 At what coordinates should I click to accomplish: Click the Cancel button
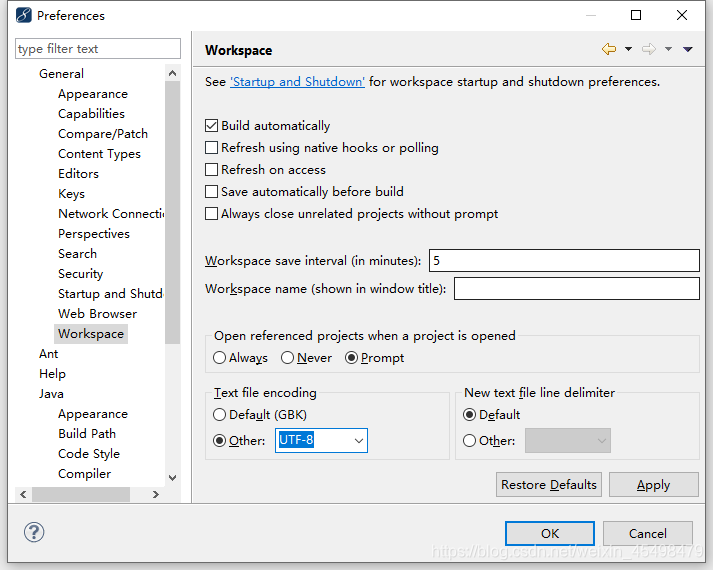pos(648,533)
